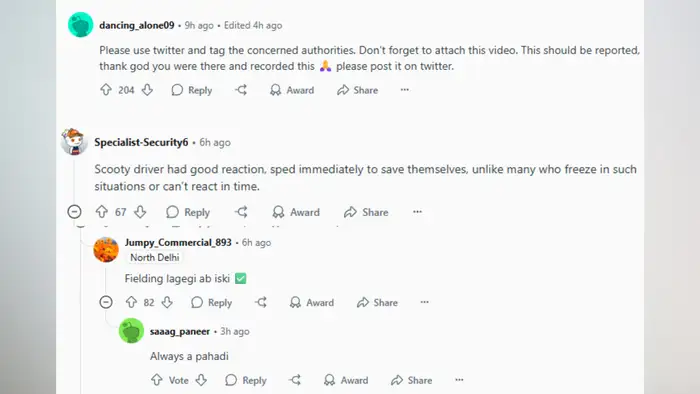Open more options on saaag_paneer's comment
Screen dimensions: 700x394
pos(459,380)
